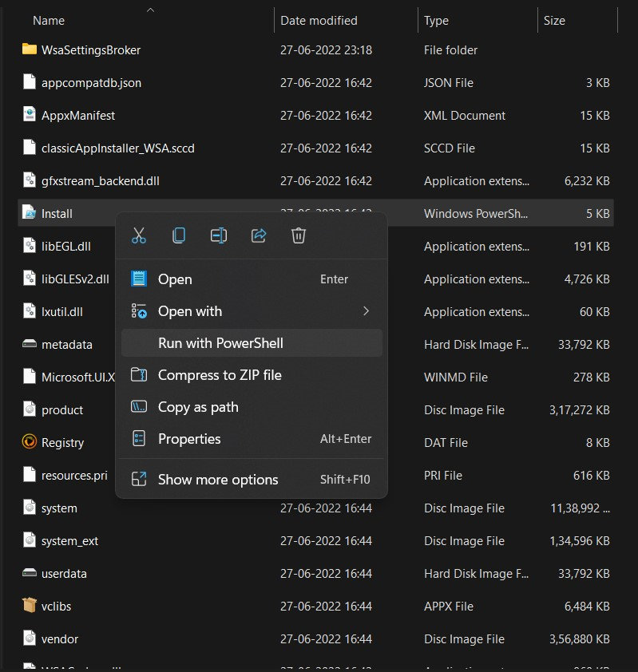638x672 pixels.
Task: Click the vendor disc image icon
Action: pyautogui.click(x=30, y=638)
